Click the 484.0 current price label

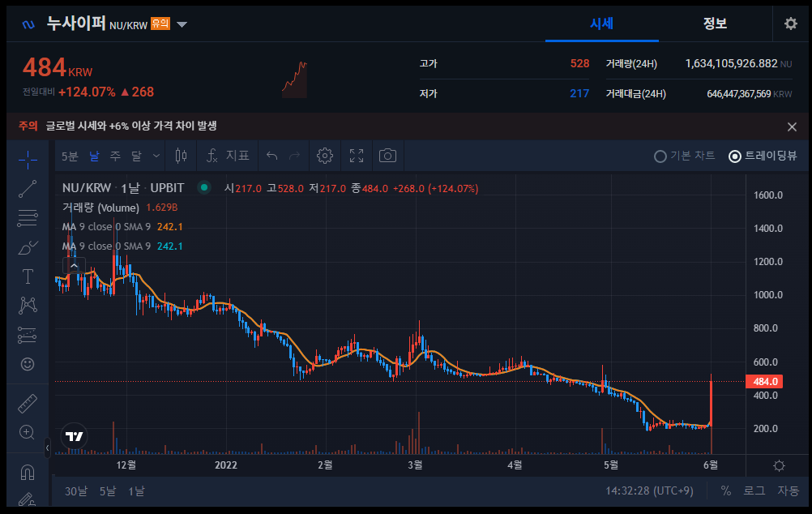click(764, 382)
